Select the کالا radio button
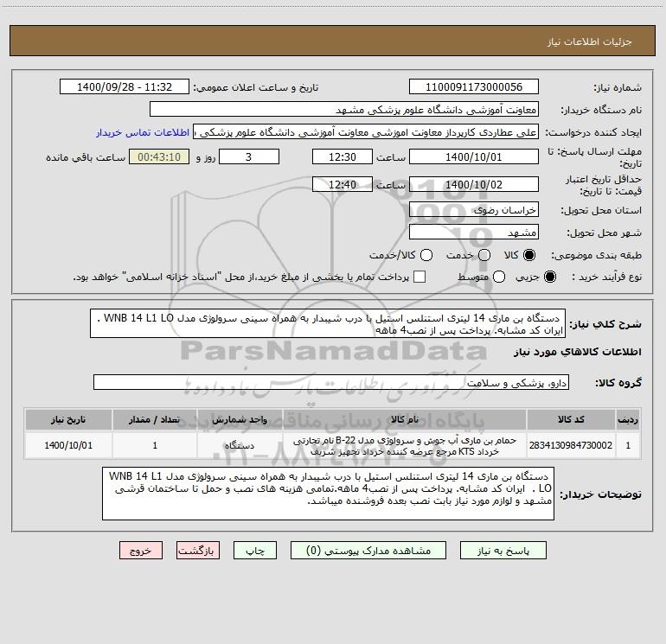This screenshot has width=666, height=644. (529, 255)
